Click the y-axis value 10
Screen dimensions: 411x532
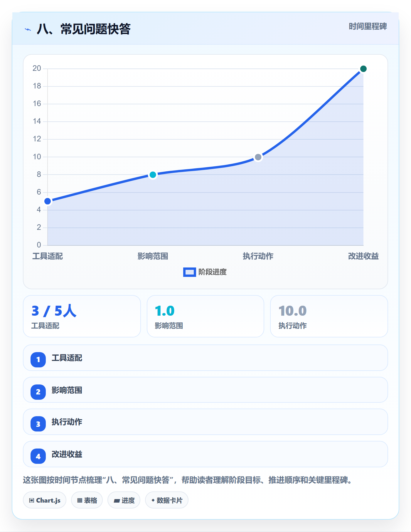pos(37,157)
